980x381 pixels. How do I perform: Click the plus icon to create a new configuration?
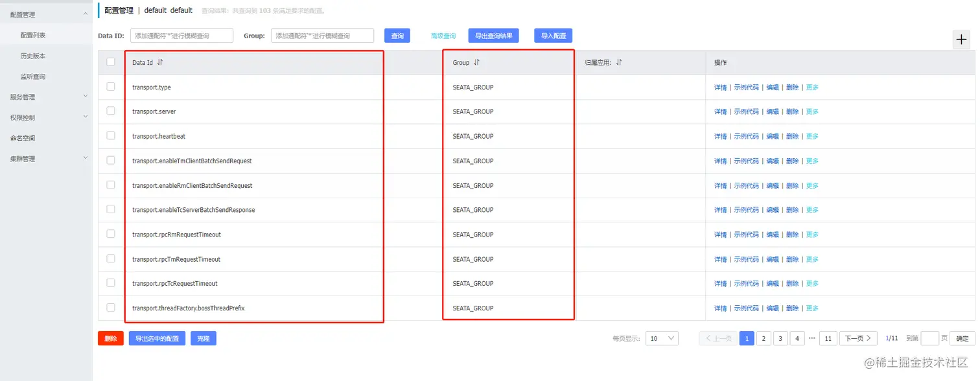click(961, 39)
